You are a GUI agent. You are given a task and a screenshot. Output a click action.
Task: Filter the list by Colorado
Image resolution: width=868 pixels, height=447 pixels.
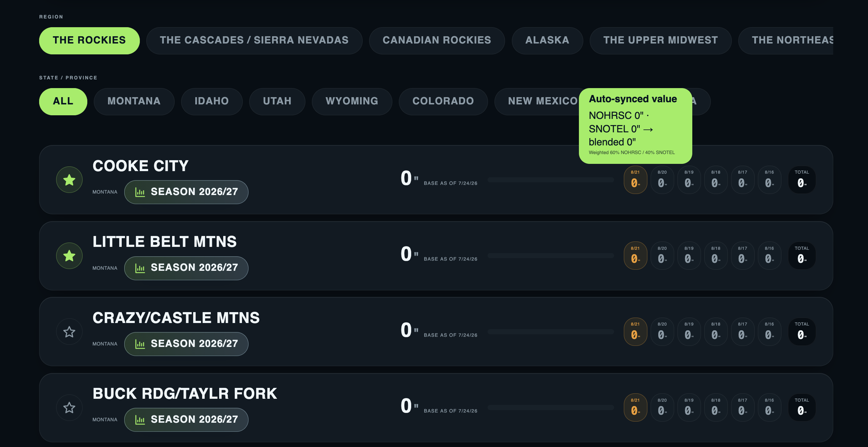(x=443, y=102)
